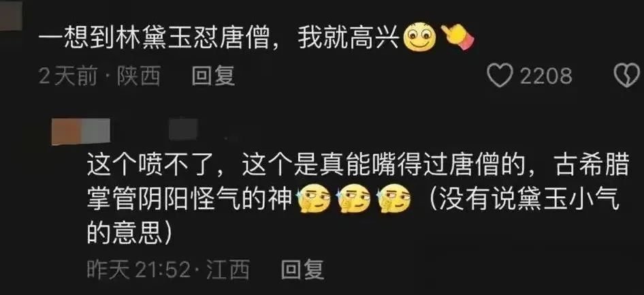Open the dark gray blurred name block

click(183, 129)
